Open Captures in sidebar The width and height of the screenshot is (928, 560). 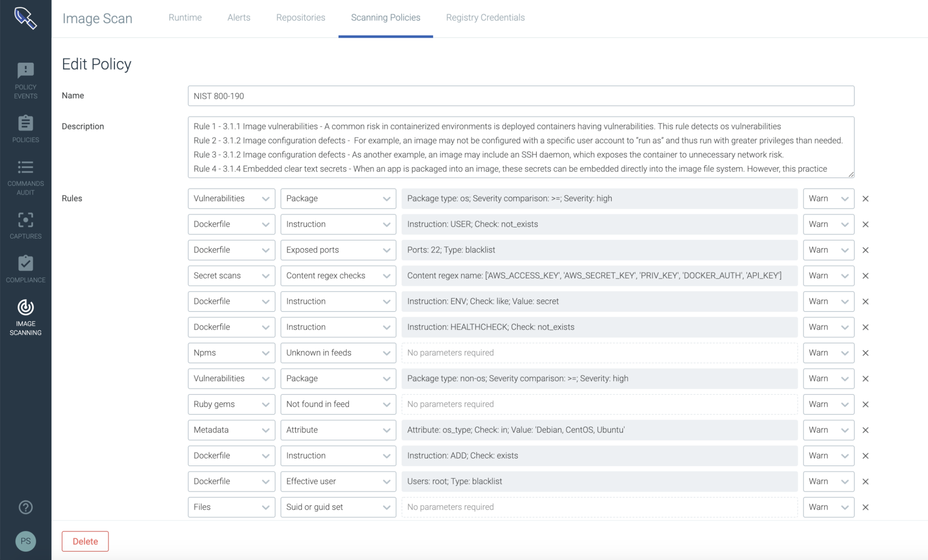point(25,226)
